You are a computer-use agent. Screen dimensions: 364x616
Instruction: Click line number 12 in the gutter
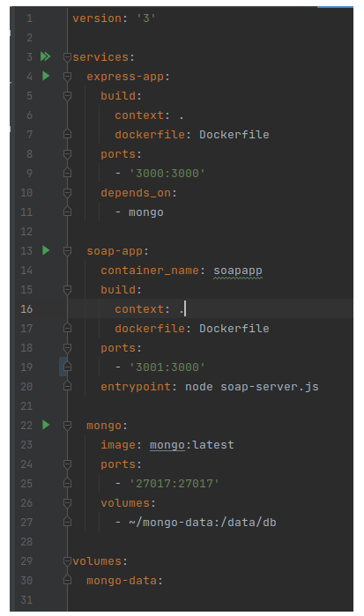pyautogui.click(x=26, y=232)
